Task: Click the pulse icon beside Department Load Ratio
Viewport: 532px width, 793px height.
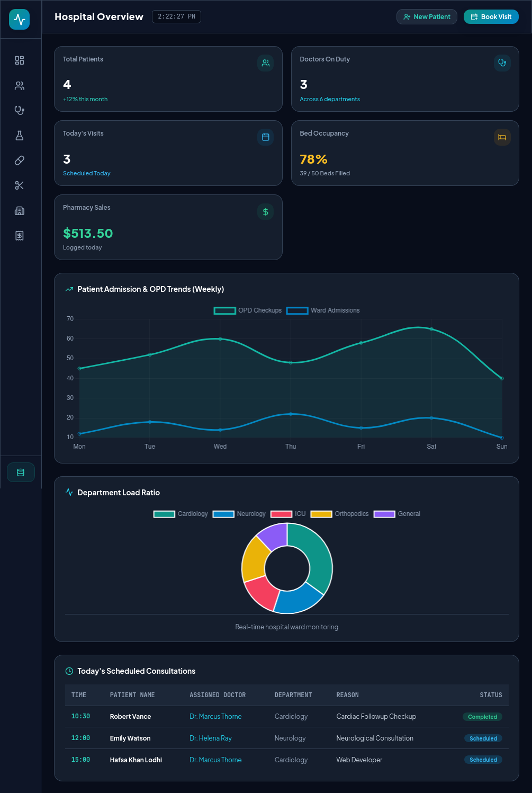Action: [69, 492]
